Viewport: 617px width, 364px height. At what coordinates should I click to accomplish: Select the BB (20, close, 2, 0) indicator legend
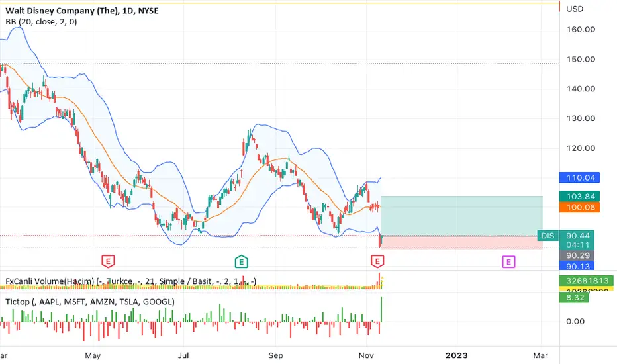click(x=41, y=22)
